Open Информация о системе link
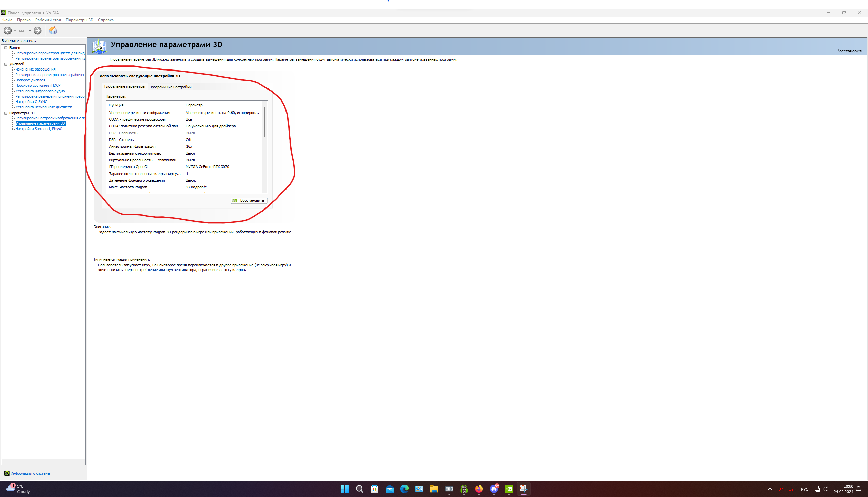 coord(30,473)
